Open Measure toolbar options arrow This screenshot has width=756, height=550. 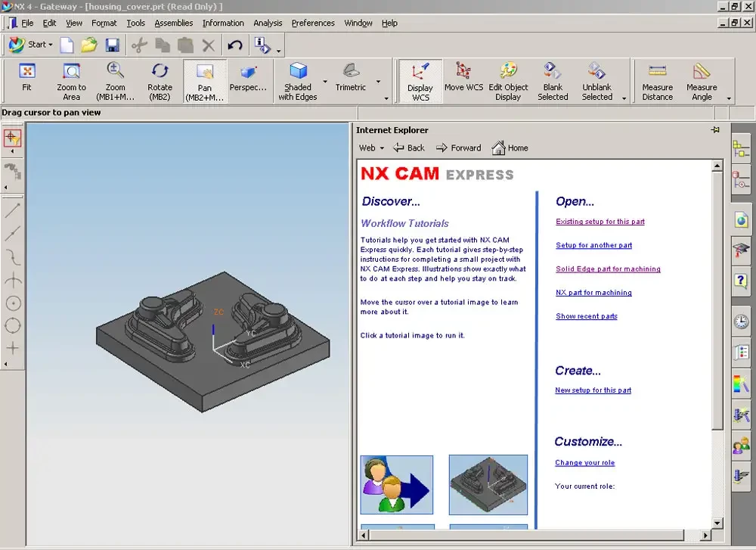[x=729, y=99]
